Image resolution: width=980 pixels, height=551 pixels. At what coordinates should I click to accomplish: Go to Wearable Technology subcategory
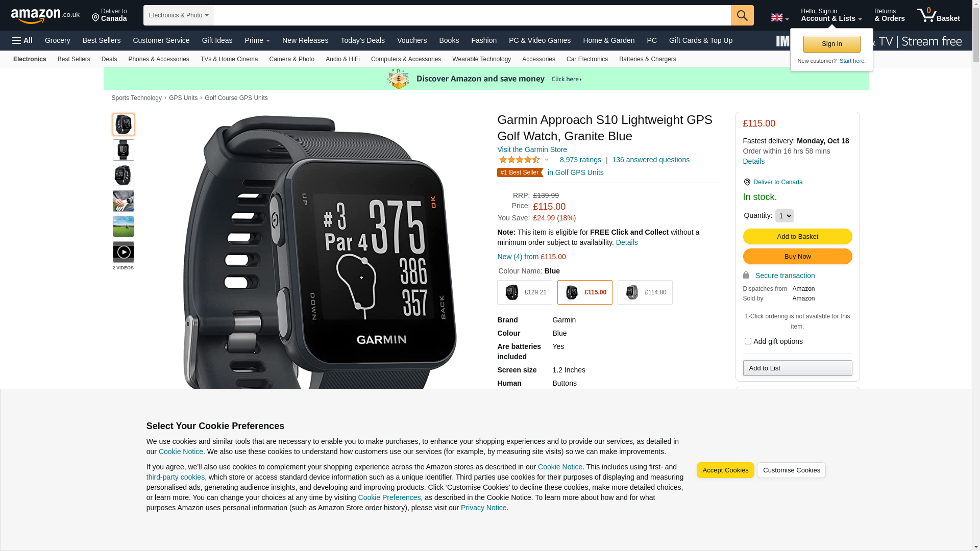click(x=481, y=59)
